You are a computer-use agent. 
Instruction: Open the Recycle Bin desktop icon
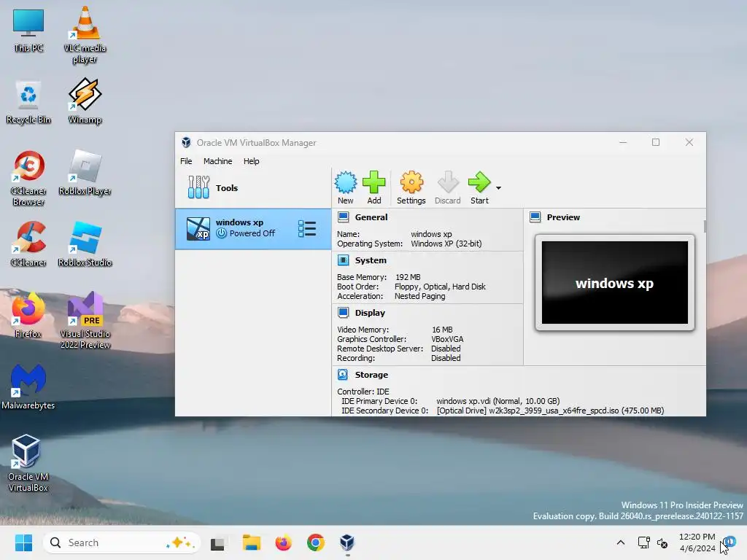coord(28,102)
